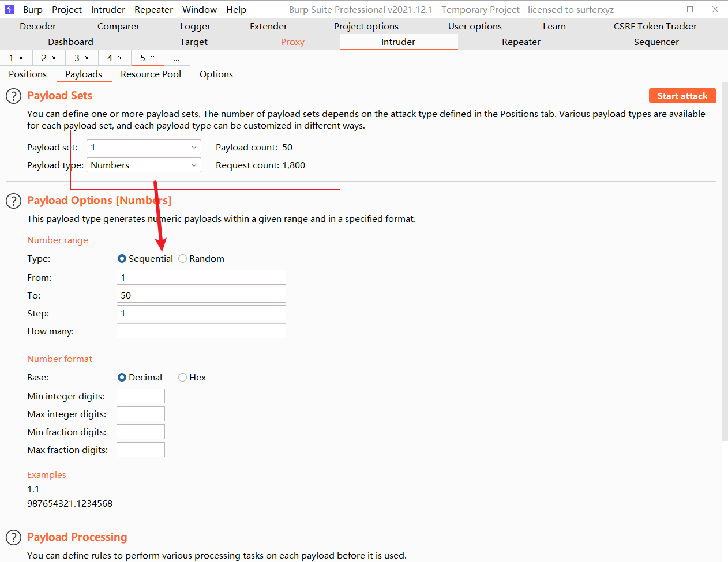
Task: Open the Help menu
Action: point(236,10)
